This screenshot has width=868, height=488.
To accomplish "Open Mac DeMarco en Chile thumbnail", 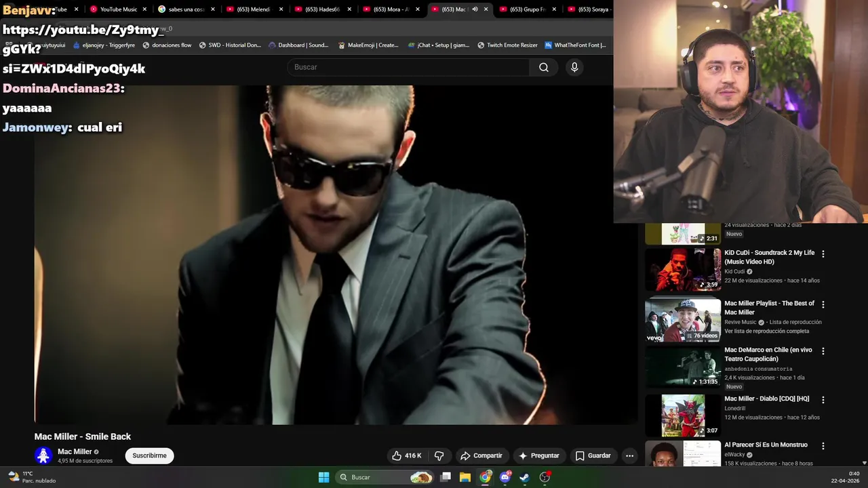I will point(683,367).
